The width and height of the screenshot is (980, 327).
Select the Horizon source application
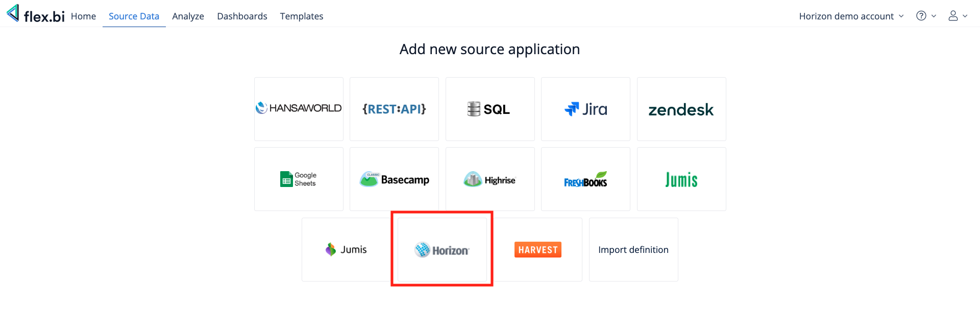tap(442, 250)
